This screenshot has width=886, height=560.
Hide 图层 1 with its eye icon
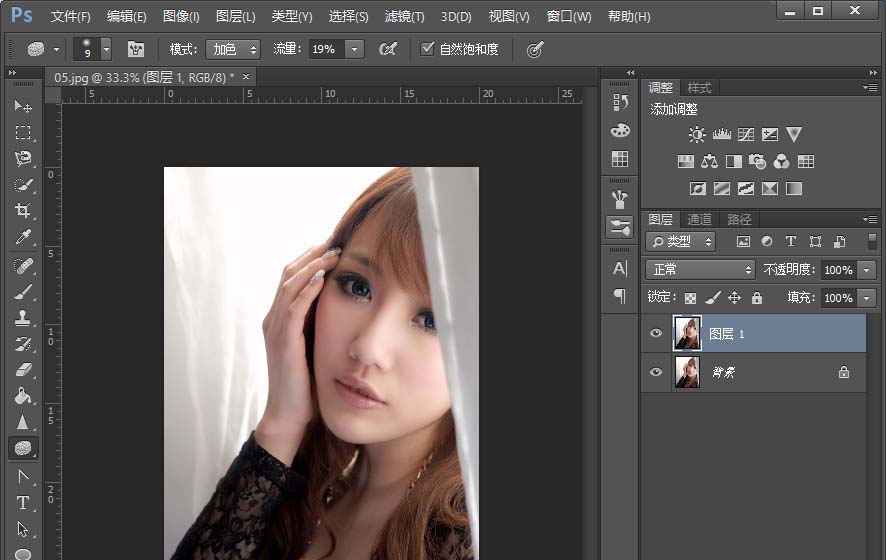point(656,334)
